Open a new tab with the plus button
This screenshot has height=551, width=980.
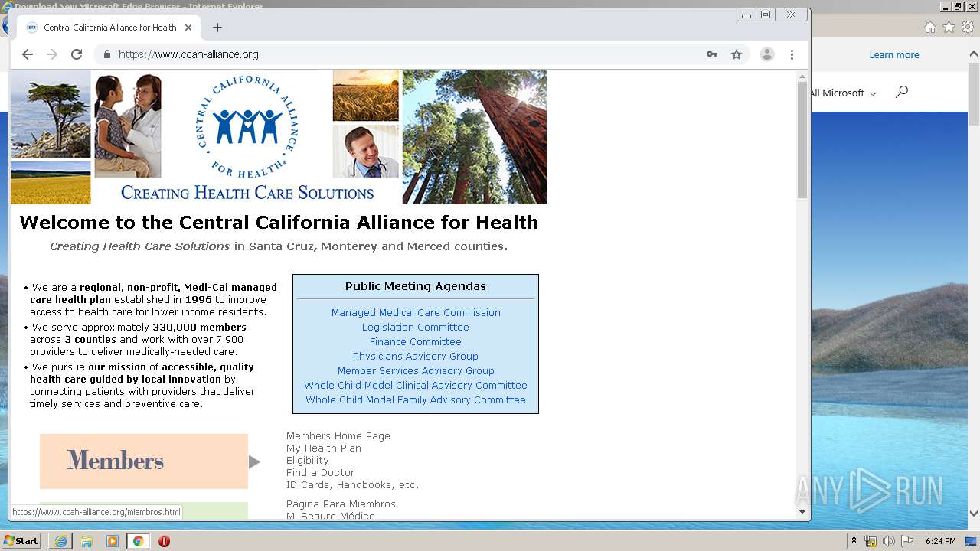(217, 28)
